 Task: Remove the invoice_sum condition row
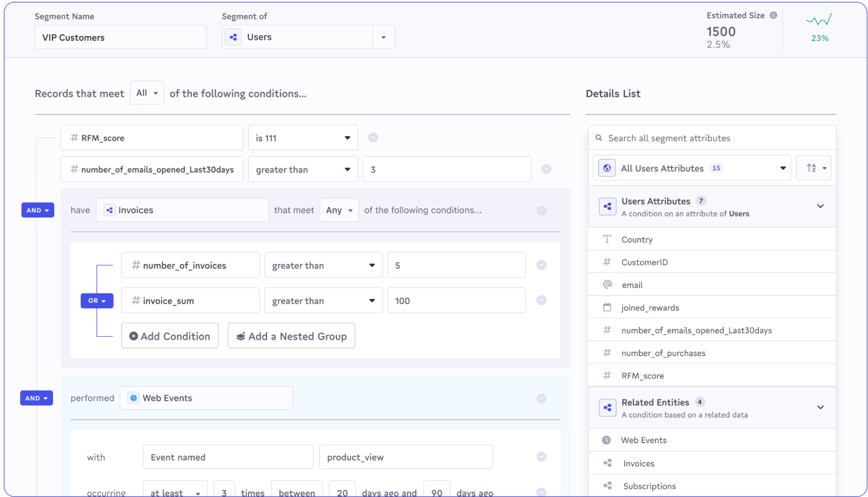click(x=541, y=300)
